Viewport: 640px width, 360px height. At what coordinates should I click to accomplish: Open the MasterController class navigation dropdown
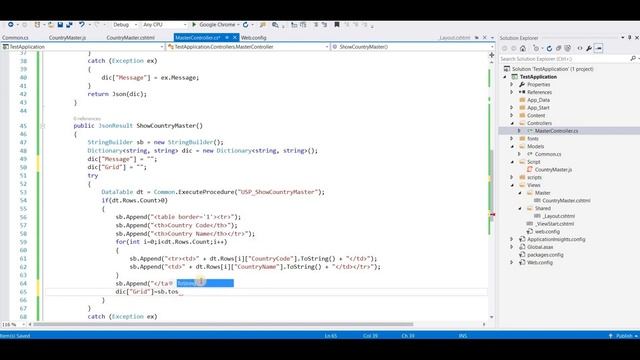tap(327, 47)
